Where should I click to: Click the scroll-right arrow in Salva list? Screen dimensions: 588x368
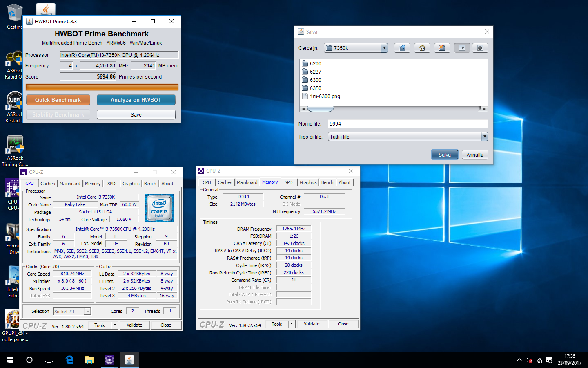coord(484,109)
